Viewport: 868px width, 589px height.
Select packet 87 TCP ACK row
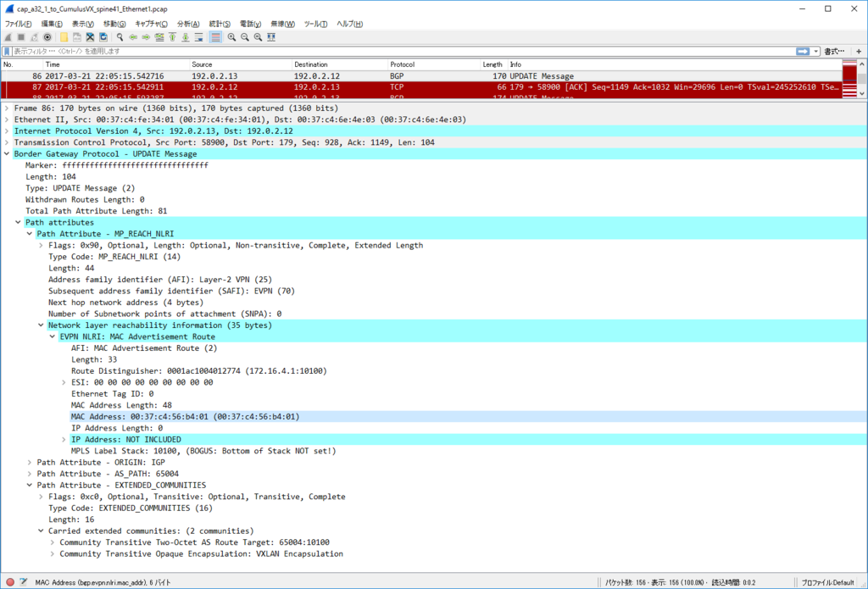click(420, 87)
